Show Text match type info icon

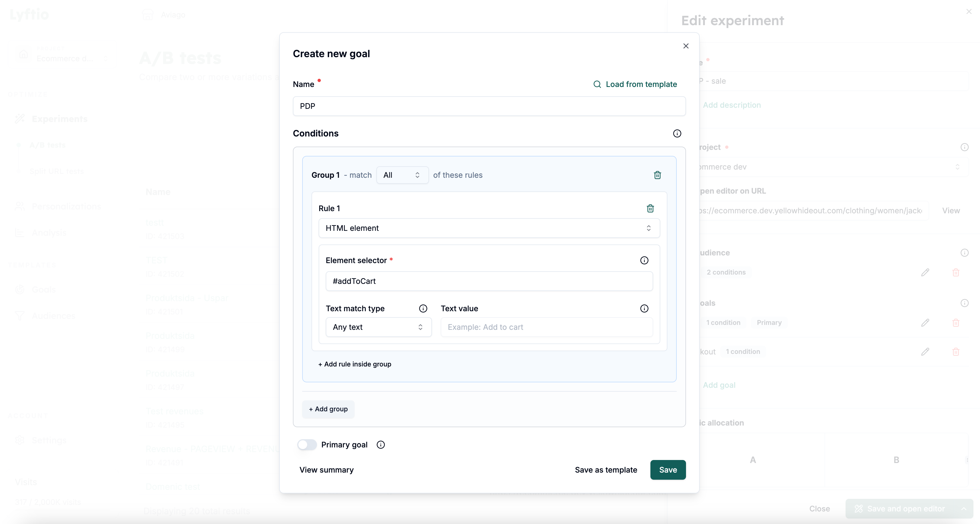pyautogui.click(x=423, y=308)
